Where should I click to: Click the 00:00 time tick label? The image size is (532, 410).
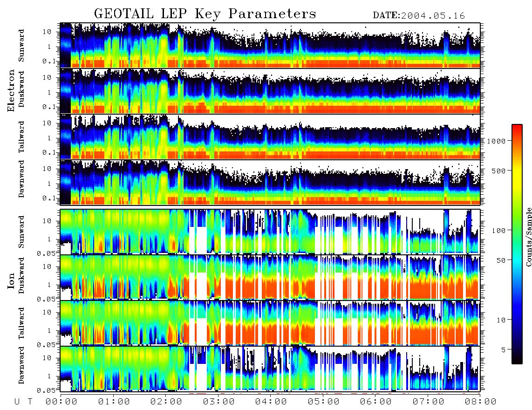pos(61,402)
